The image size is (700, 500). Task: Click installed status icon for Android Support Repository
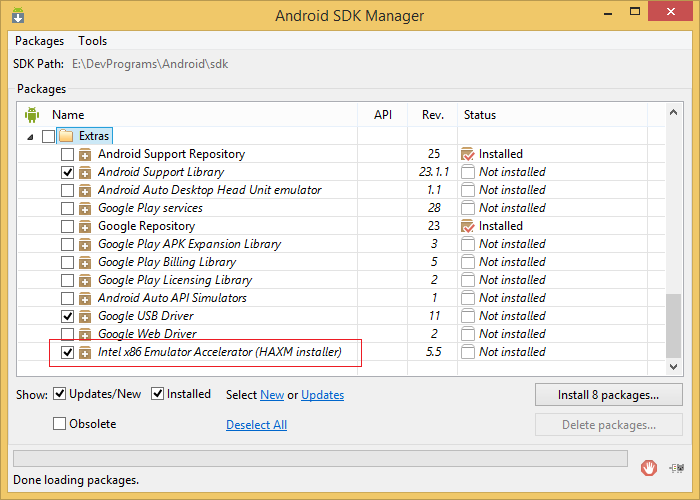tap(467, 154)
